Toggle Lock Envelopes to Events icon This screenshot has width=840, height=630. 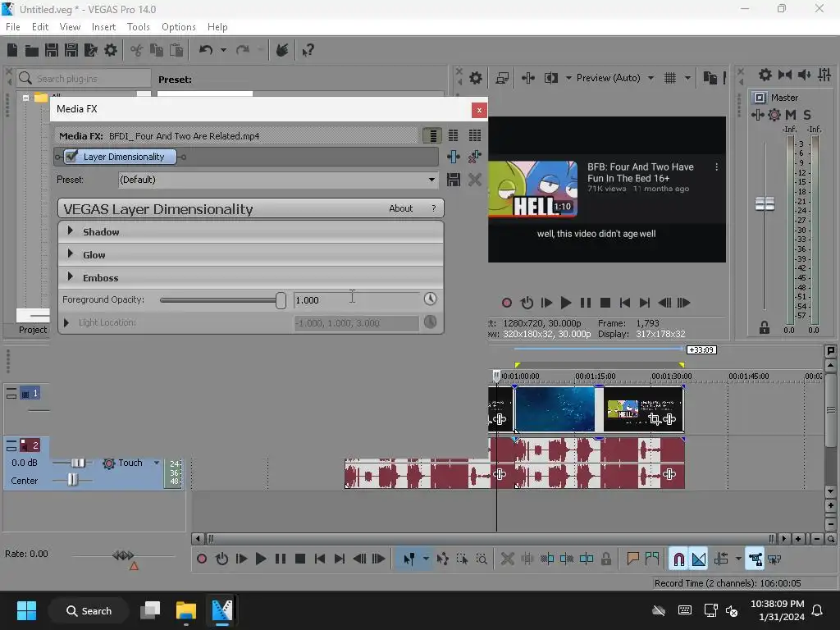755,559
